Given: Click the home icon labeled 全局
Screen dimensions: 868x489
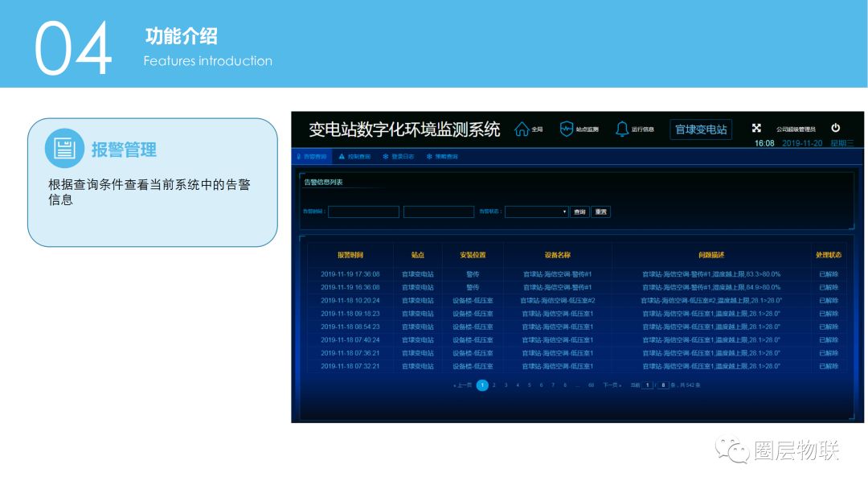Looking at the screenshot, I should 522,129.
